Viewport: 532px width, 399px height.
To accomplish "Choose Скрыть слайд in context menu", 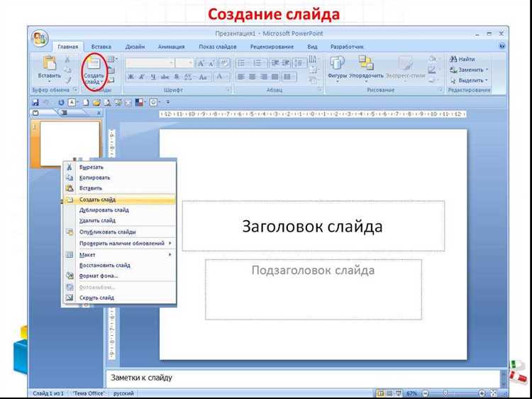I will (120, 297).
